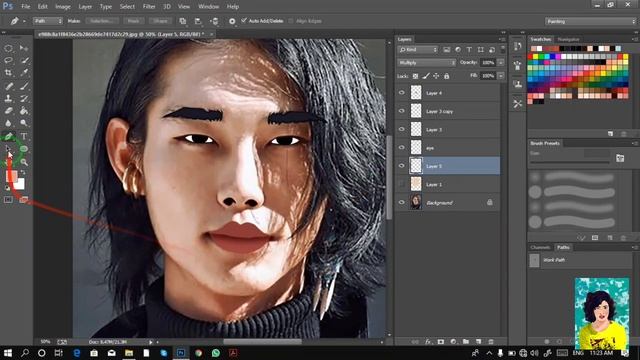Filter layers by type (T) icon
Screen dimensions: 640x360
(x=469, y=49)
